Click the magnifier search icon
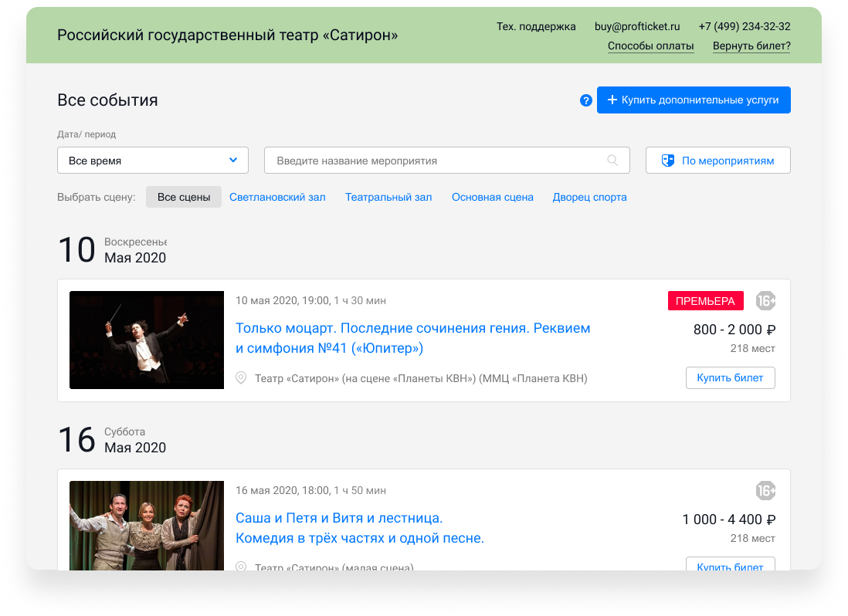Viewport: 848px width, 616px height. pos(612,161)
